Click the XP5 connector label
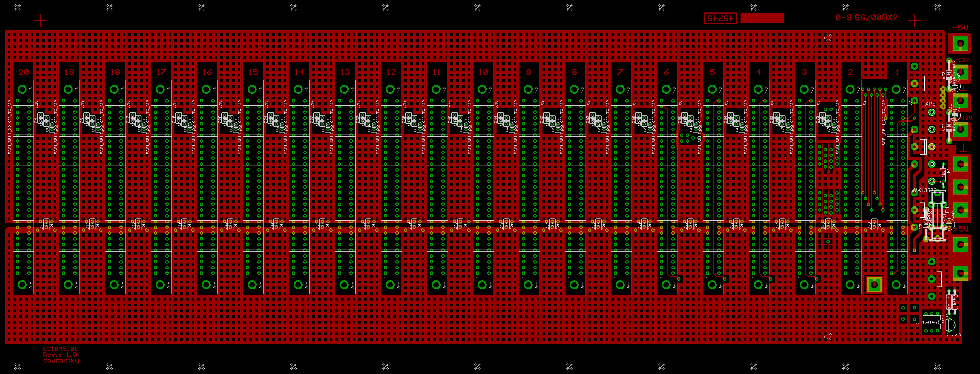The width and height of the screenshot is (980, 374). (x=930, y=104)
